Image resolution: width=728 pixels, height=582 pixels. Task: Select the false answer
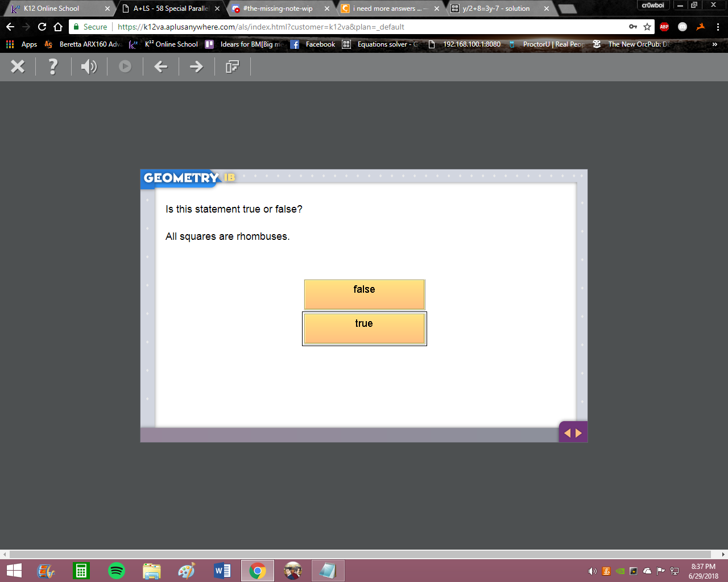click(365, 294)
